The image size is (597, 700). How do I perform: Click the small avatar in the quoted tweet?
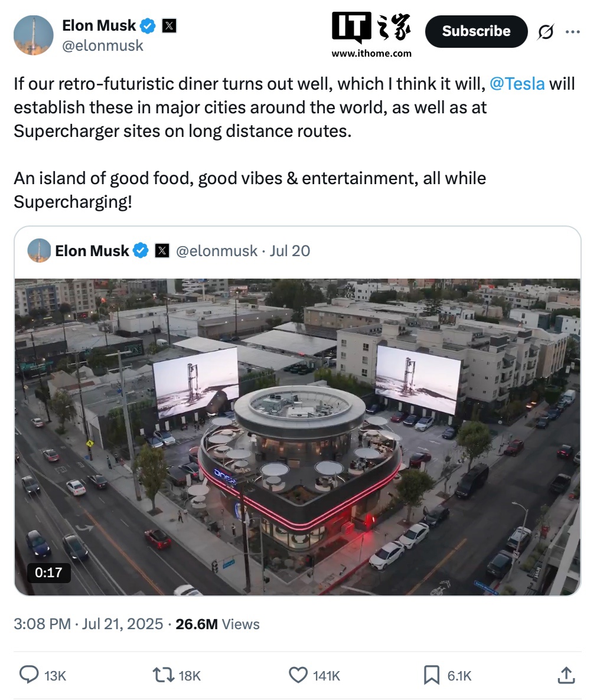(39, 251)
